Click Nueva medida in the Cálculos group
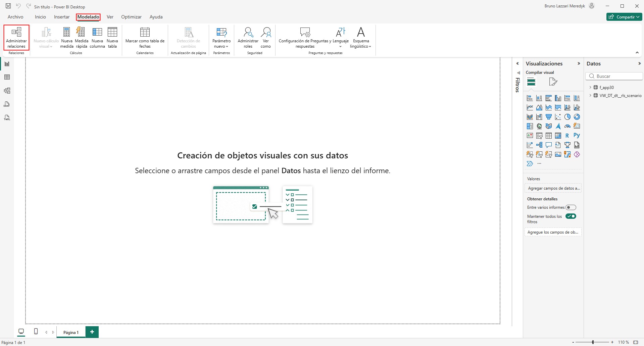 (x=66, y=38)
